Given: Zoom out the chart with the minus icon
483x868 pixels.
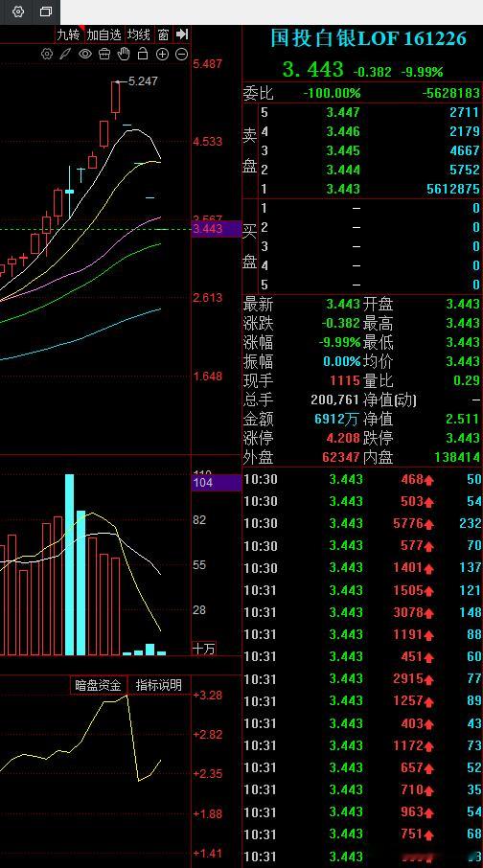Looking at the screenshot, I should coord(181,55).
